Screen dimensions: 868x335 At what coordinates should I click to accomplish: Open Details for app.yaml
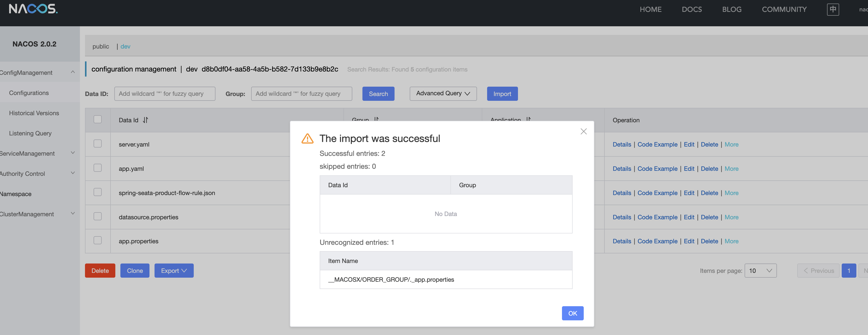(622, 169)
